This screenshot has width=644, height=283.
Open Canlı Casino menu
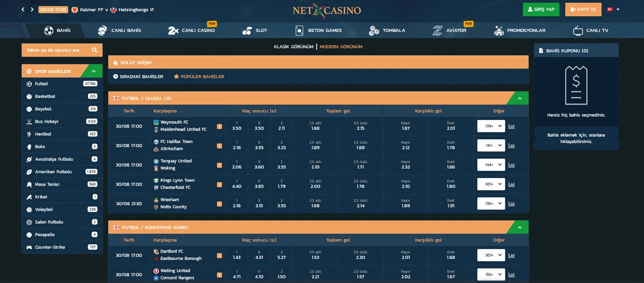tap(191, 30)
